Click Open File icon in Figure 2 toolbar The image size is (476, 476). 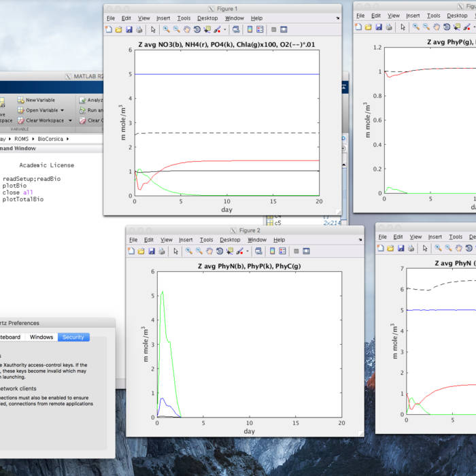(x=141, y=251)
